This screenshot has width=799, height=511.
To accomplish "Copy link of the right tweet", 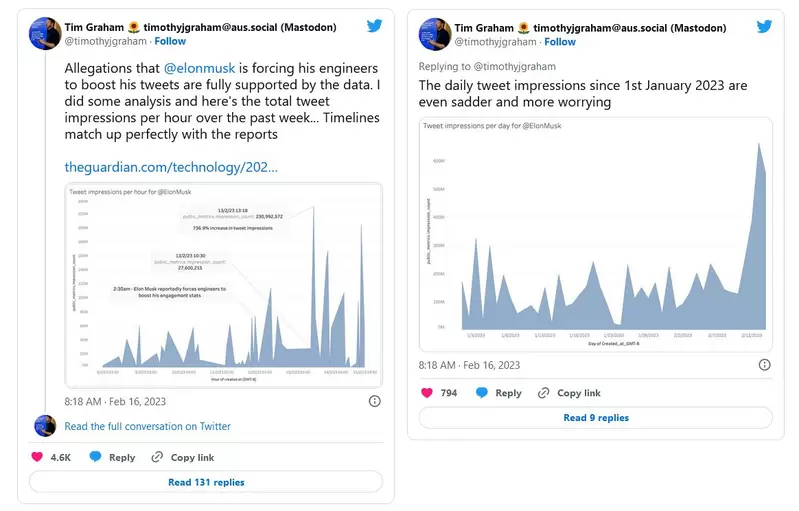I will point(569,393).
